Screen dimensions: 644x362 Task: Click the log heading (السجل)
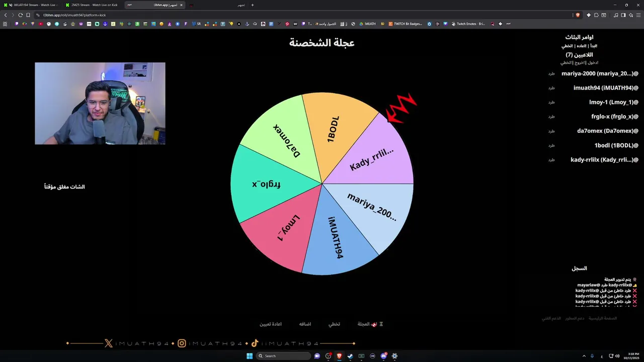579,268
